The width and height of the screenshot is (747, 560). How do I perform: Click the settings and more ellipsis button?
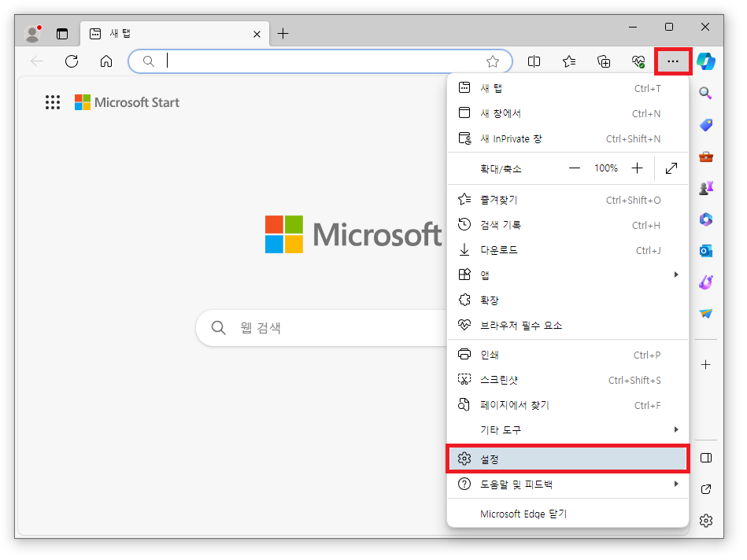[673, 61]
